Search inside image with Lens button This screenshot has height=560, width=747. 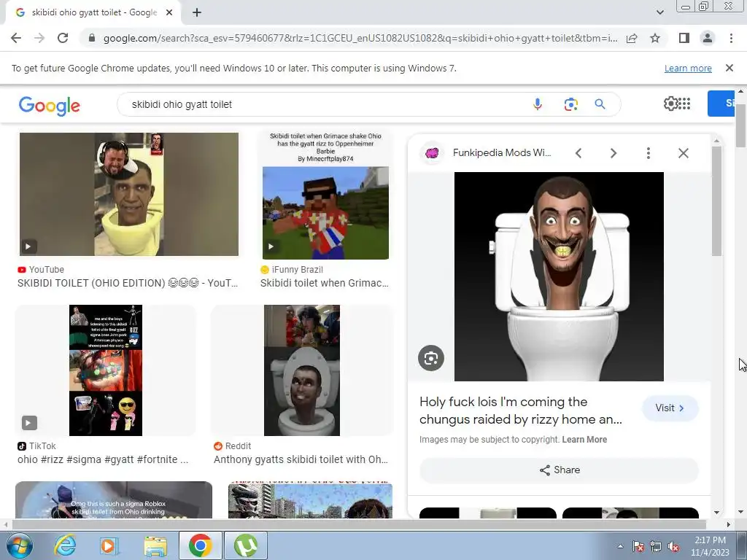(431, 358)
